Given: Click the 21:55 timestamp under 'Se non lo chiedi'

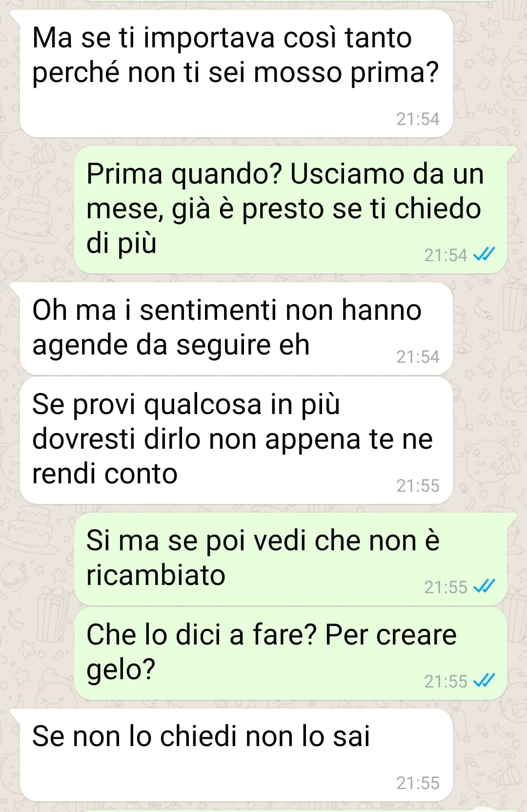Looking at the screenshot, I should 418,783.
